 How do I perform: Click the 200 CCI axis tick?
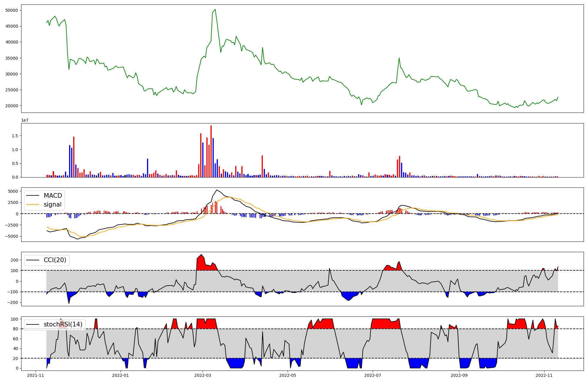point(15,260)
